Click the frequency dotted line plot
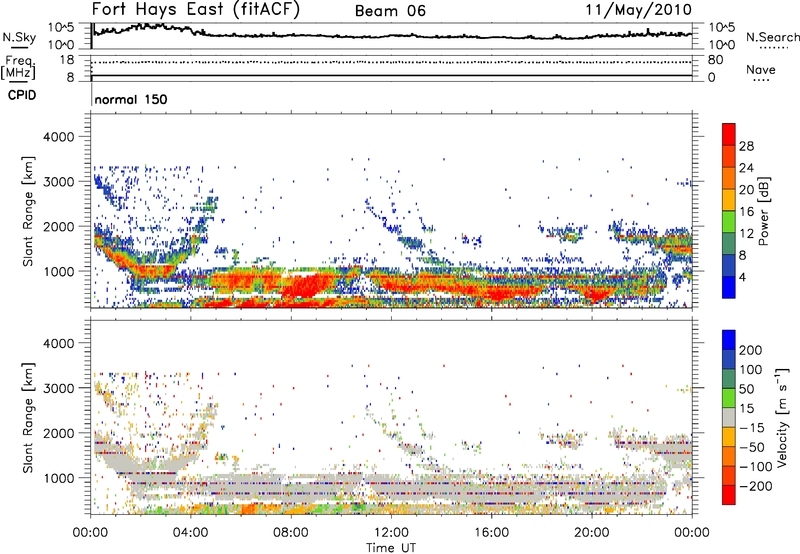 (x=391, y=62)
